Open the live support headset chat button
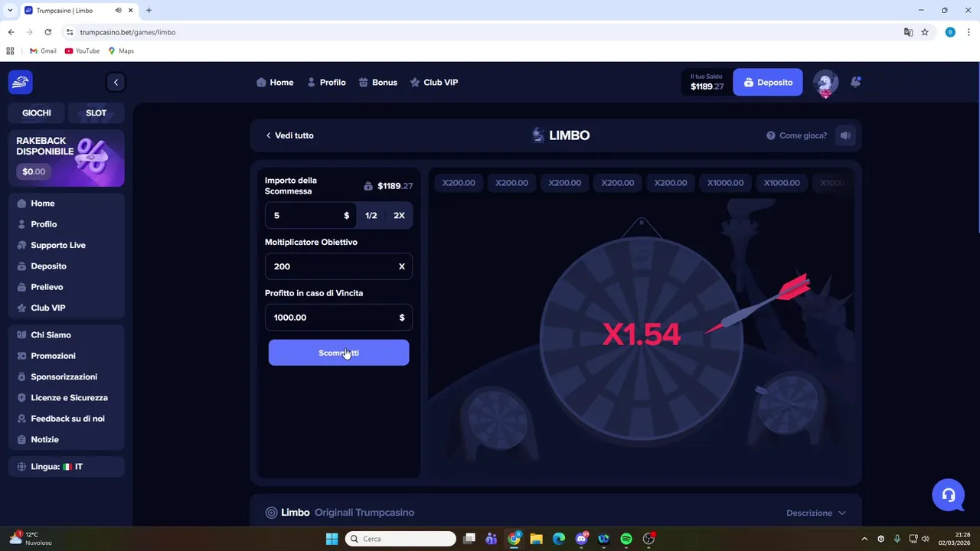The height and width of the screenshot is (551, 980). click(x=948, y=494)
